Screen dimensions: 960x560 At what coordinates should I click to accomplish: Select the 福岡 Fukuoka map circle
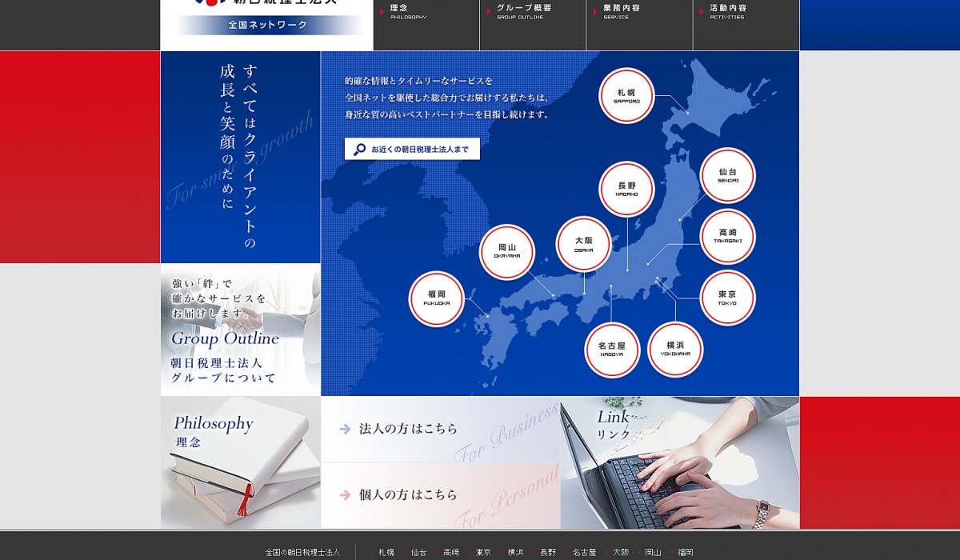[437, 298]
